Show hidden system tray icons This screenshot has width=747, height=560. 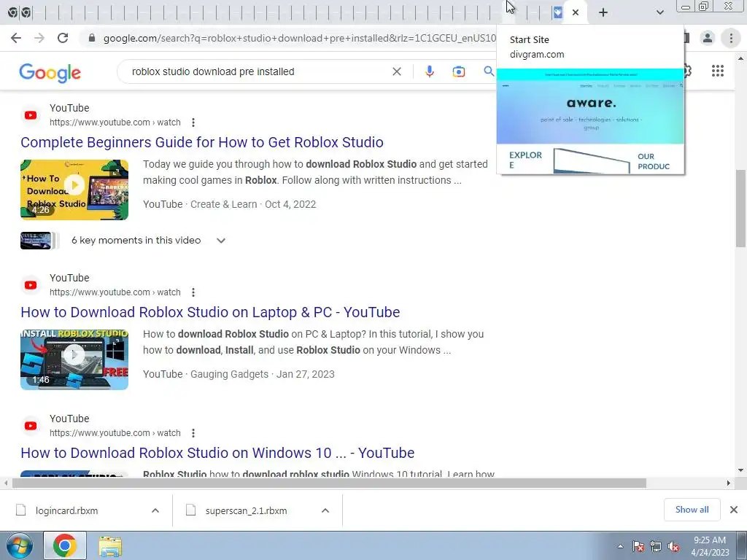[620, 546]
